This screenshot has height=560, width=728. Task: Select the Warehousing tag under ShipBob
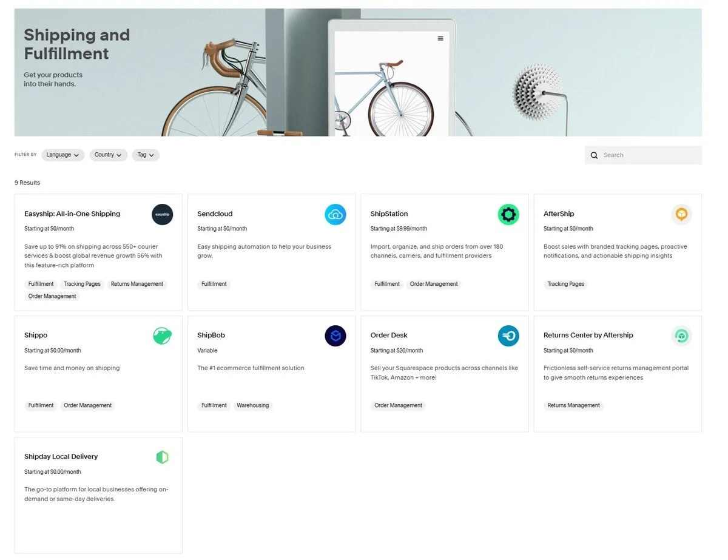253,405
